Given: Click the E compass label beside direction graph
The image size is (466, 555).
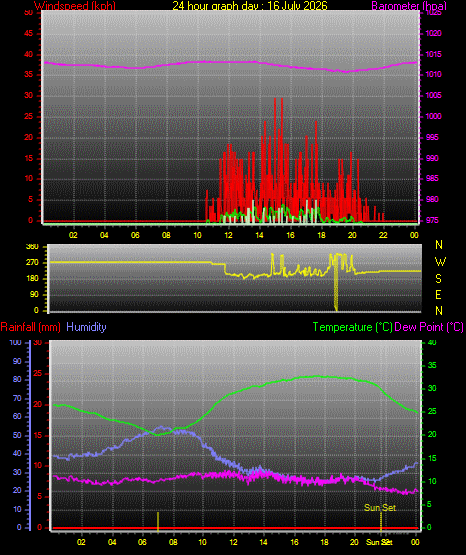Looking at the screenshot, I should click(438, 294).
